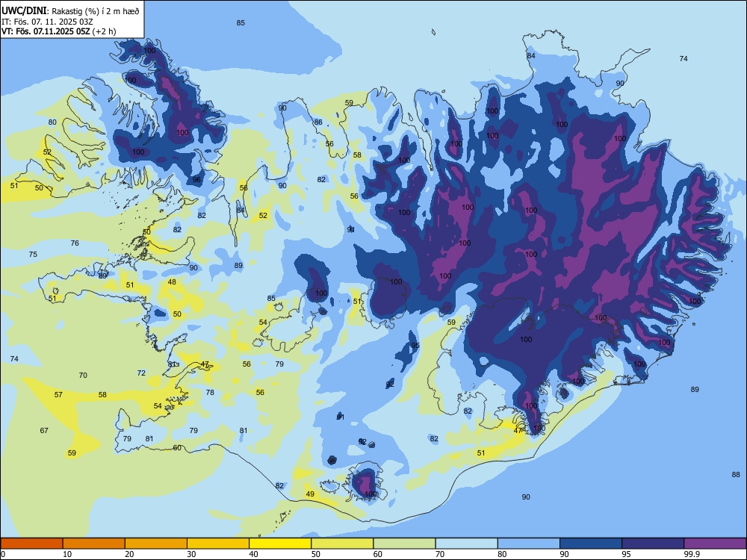The image size is (747, 560).
Task: Click the '80' humidity value in the Westfjords
Action: 52,122
